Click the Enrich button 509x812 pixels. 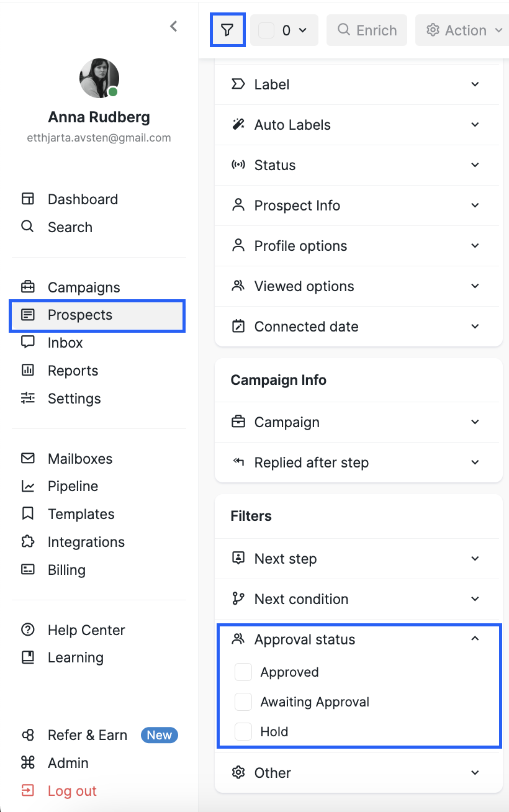(367, 30)
